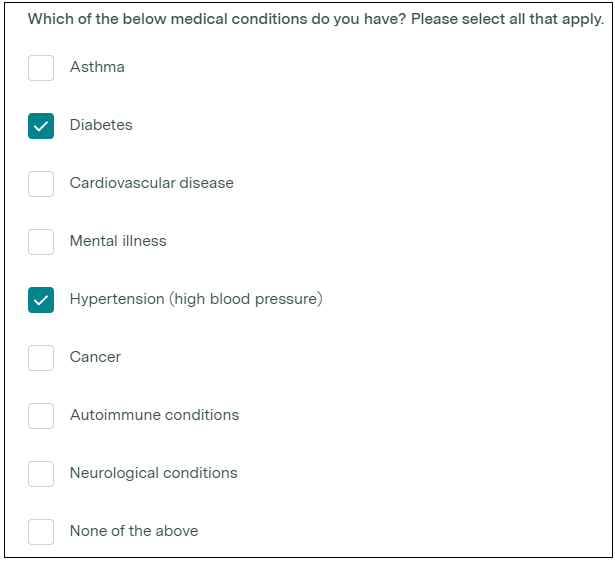The height and width of the screenshot is (561, 615).
Task: Click the Autoimmune conditions label text
Action: point(154,415)
